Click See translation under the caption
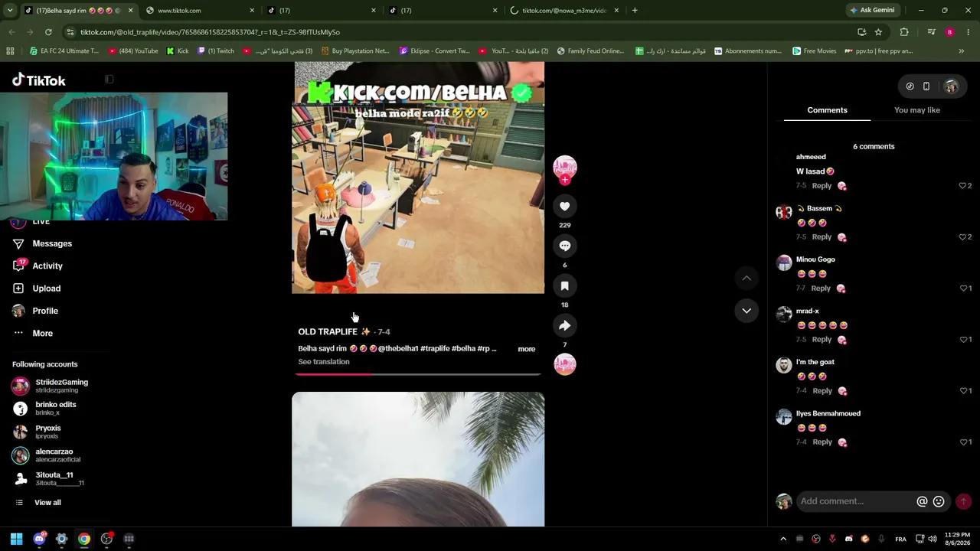Screen dimensions: 980x551 tap(324, 362)
